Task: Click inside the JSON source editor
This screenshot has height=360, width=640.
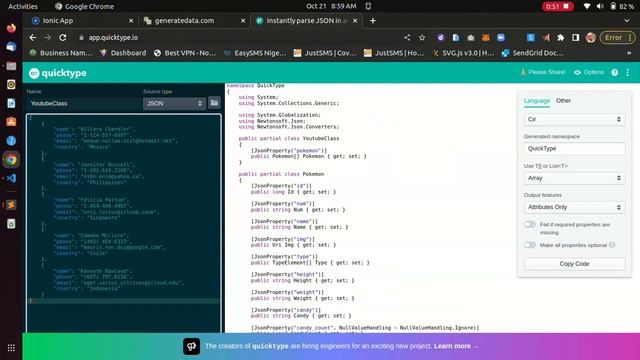Action: [x=124, y=223]
